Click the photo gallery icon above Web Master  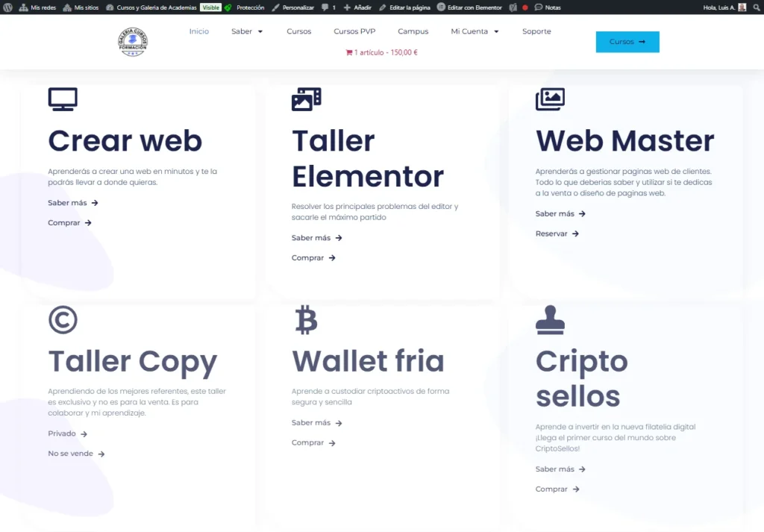(550, 99)
